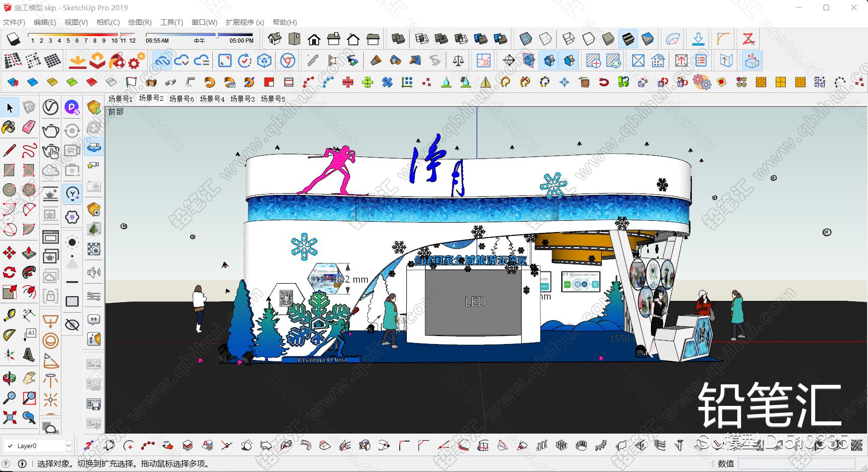868x472 pixels.
Task: Switch to scene tab 场景号1
Action: (120, 99)
